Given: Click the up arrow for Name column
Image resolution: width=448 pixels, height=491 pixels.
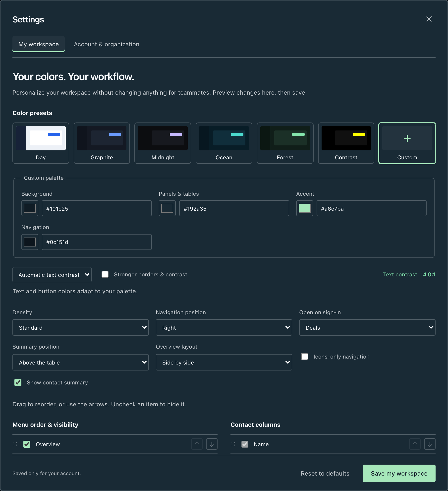Looking at the screenshot, I should pos(415,444).
